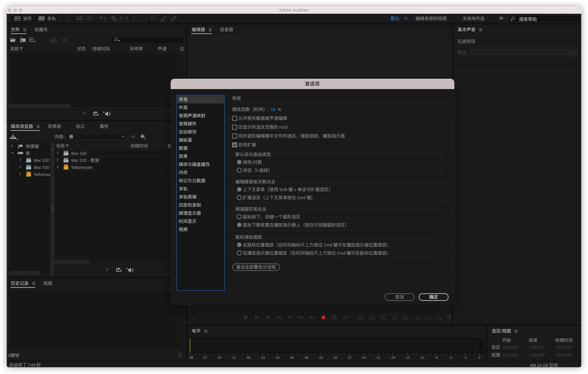Uncheck 启用扩展 checkbox
Image resolution: width=588 pixels, height=374 pixels.
pyautogui.click(x=235, y=145)
